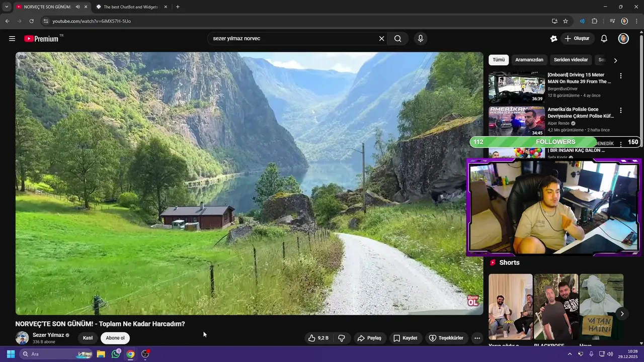Open File Explorer from taskbar
644x362 pixels.
101,354
